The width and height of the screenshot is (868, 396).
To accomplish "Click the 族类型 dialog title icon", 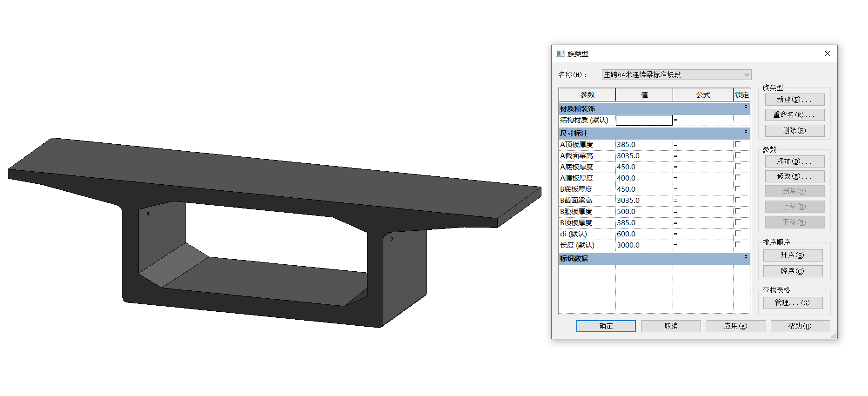I will click(560, 54).
